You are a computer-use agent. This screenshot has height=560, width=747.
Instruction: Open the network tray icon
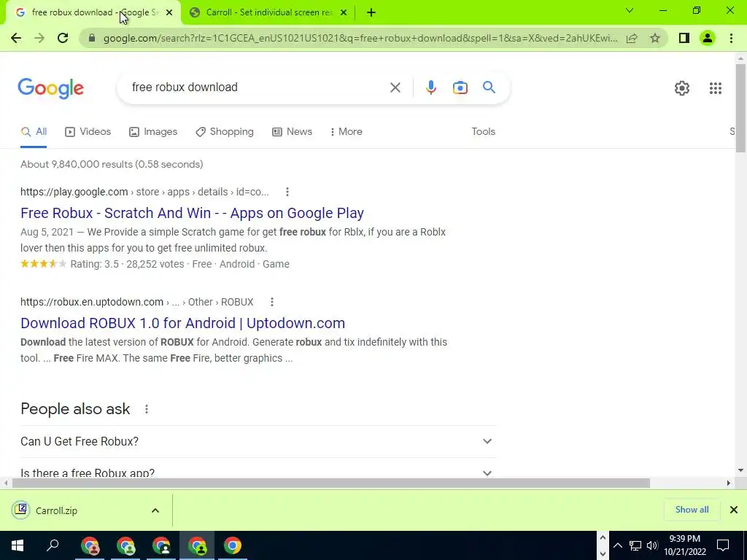click(635, 545)
